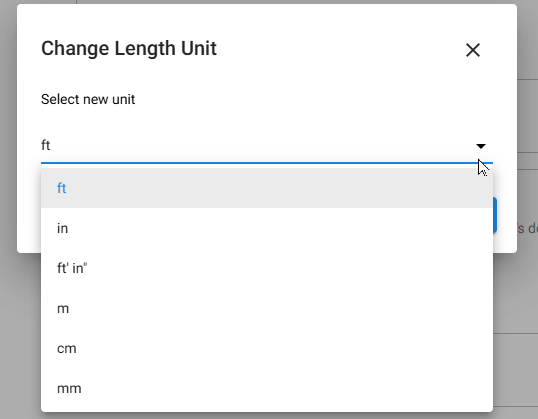Close the Change Length Unit dialog
Viewport: 538px width, 419px height.
tap(472, 50)
